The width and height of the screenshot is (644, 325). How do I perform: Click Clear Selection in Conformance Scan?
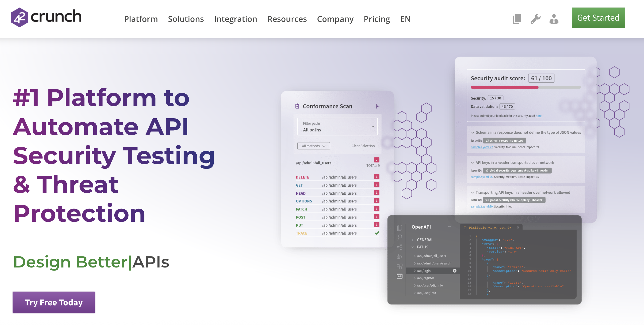[x=363, y=146]
